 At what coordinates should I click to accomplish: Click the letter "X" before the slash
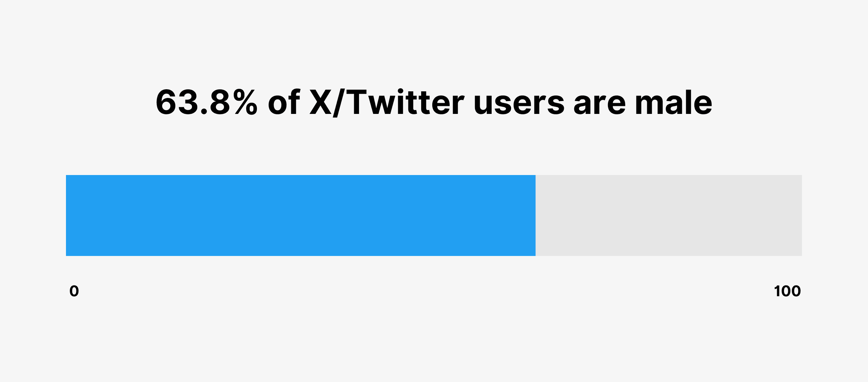tap(320, 102)
